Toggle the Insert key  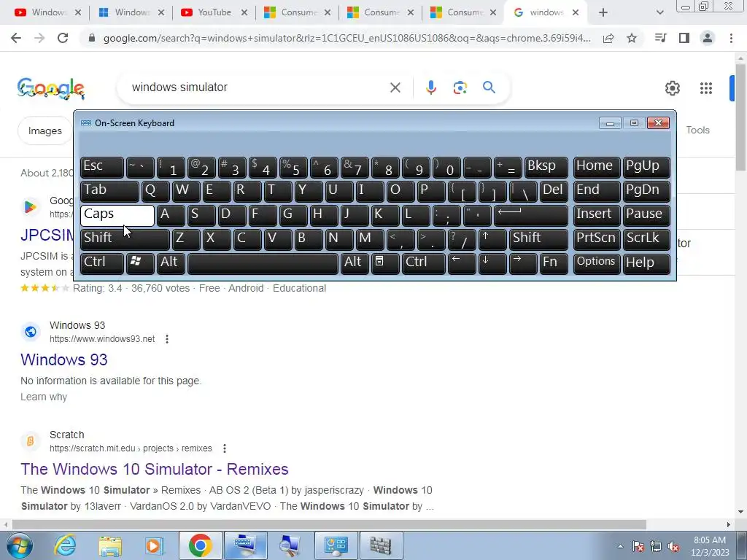pyautogui.click(x=597, y=215)
